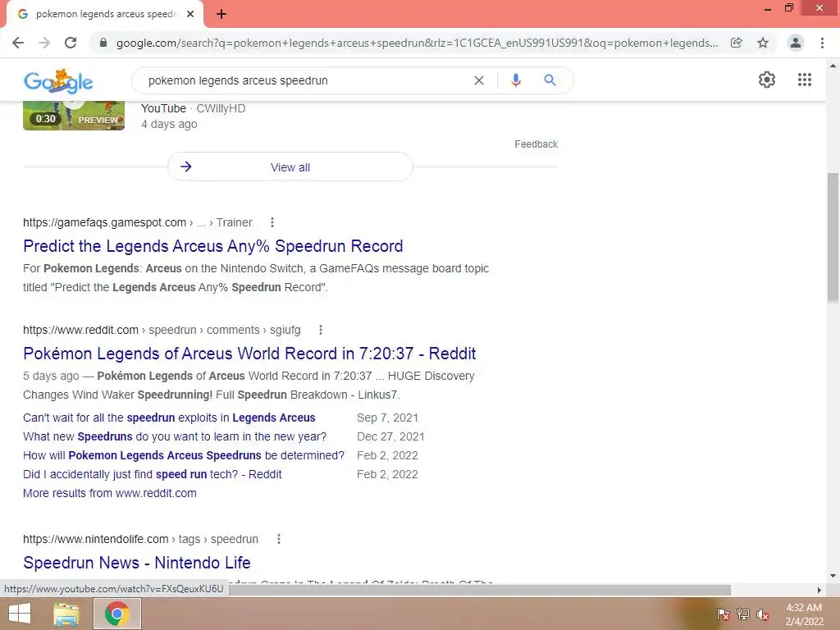This screenshot has height=630, width=840.
Task: Open Action Center flag in tray
Action: coord(723,614)
